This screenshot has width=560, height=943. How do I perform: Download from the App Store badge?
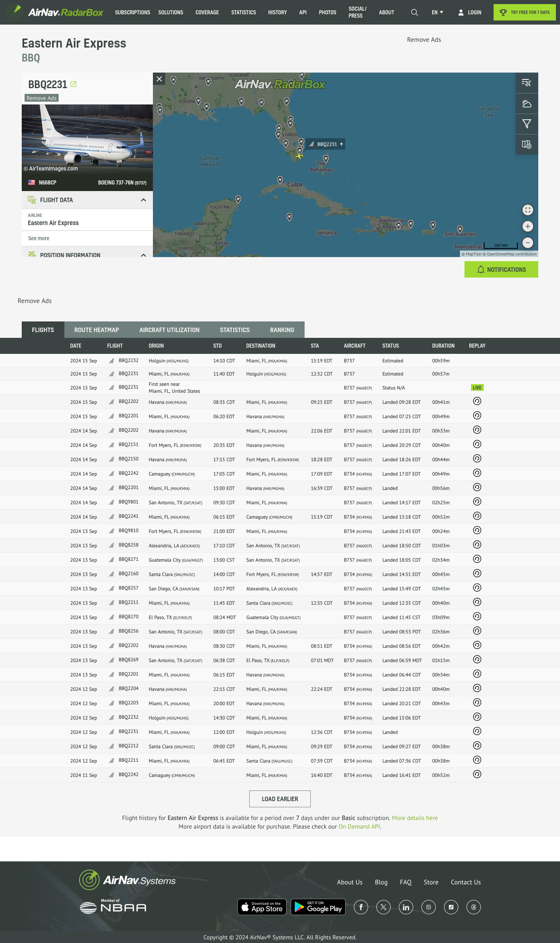coord(262,907)
